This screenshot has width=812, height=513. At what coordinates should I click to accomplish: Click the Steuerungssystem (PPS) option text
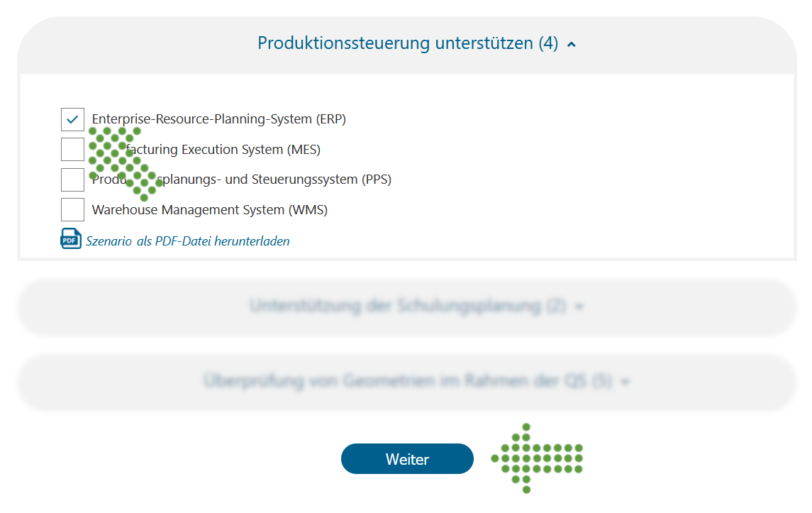[241, 180]
